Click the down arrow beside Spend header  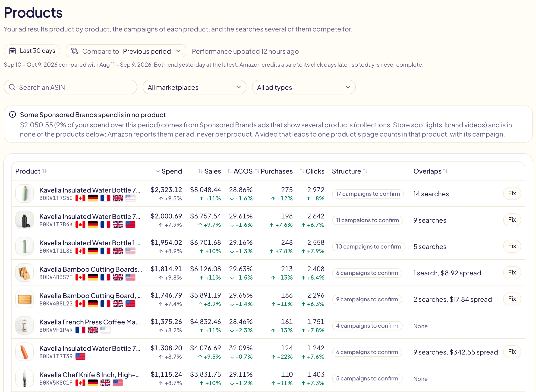158,171
